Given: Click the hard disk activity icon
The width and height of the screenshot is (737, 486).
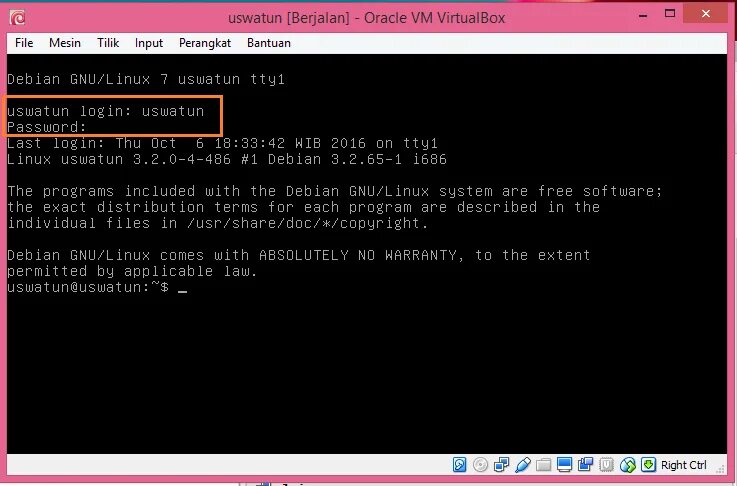Looking at the screenshot, I should coord(459,465).
